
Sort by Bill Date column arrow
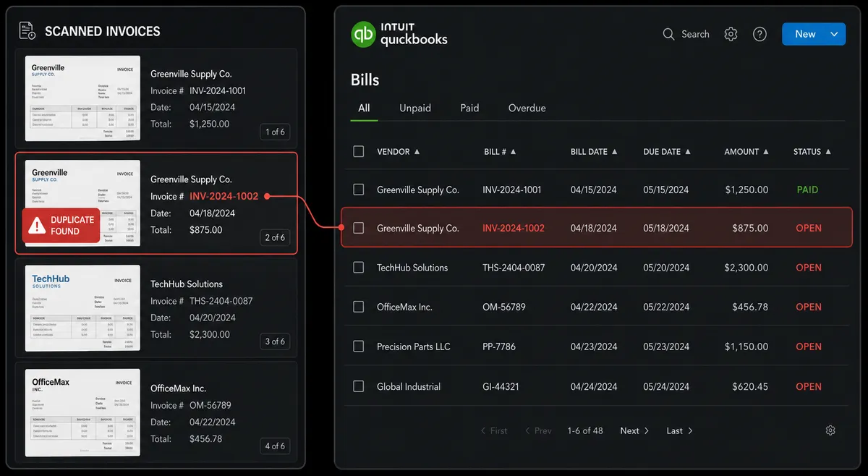click(614, 152)
